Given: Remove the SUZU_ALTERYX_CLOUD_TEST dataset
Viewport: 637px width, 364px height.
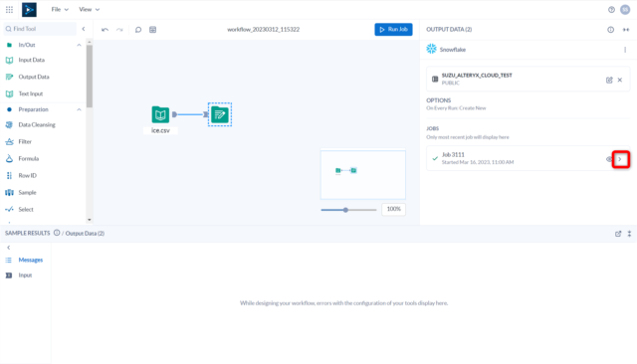Looking at the screenshot, I should click(x=620, y=80).
